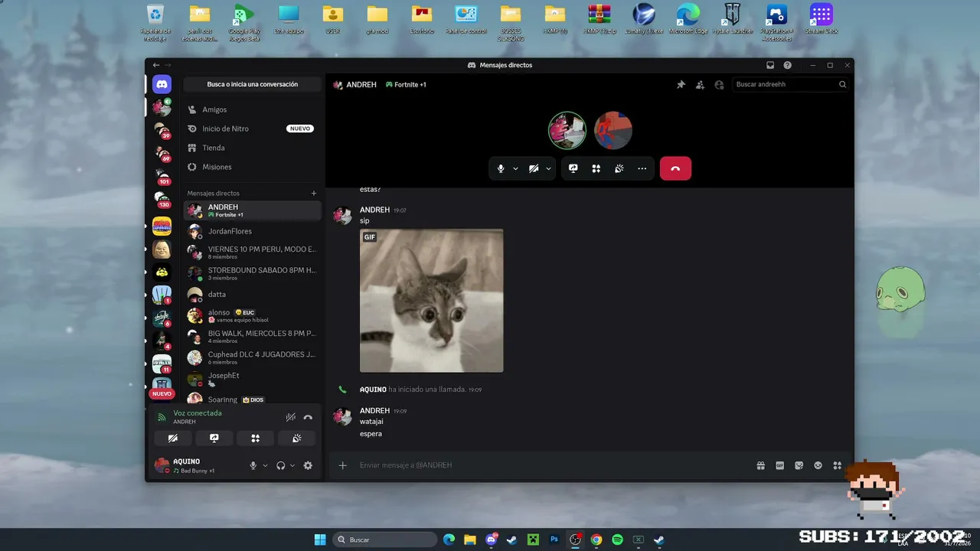Image resolution: width=980 pixels, height=551 pixels.
Task: Hang up the call with red button
Action: 675,168
